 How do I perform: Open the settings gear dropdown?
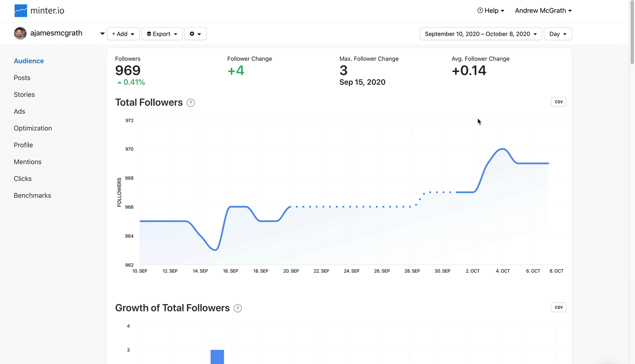[x=195, y=34]
